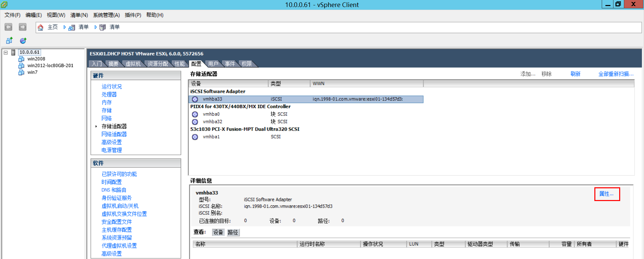Open the 存储 hardware link
644x259 pixels.
107,111
